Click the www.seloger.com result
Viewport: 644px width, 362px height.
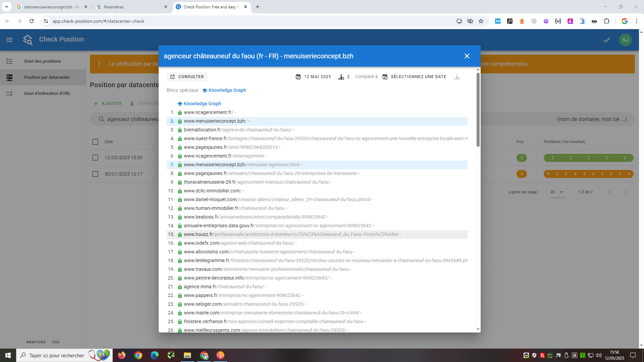pos(244,304)
